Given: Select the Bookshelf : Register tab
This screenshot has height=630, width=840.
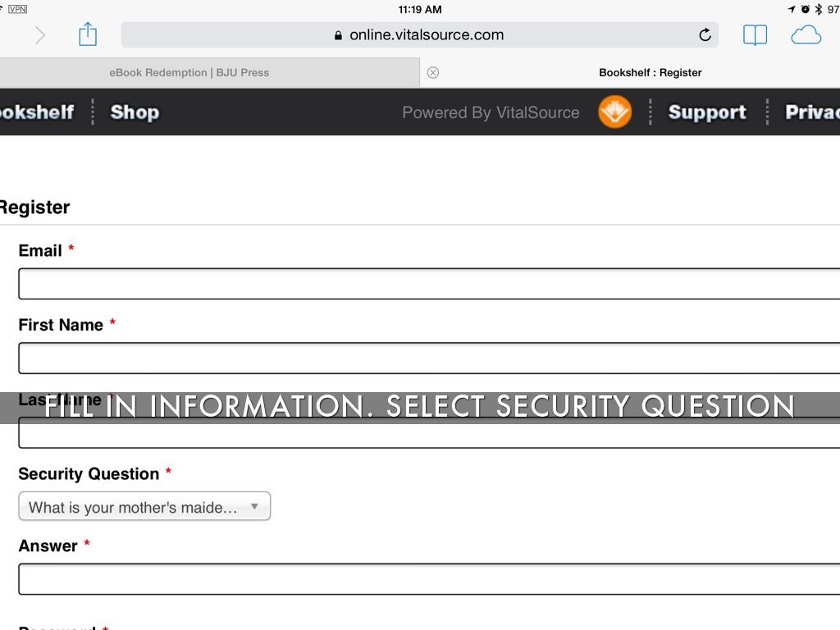Looking at the screenshot, I should [650, 72].
